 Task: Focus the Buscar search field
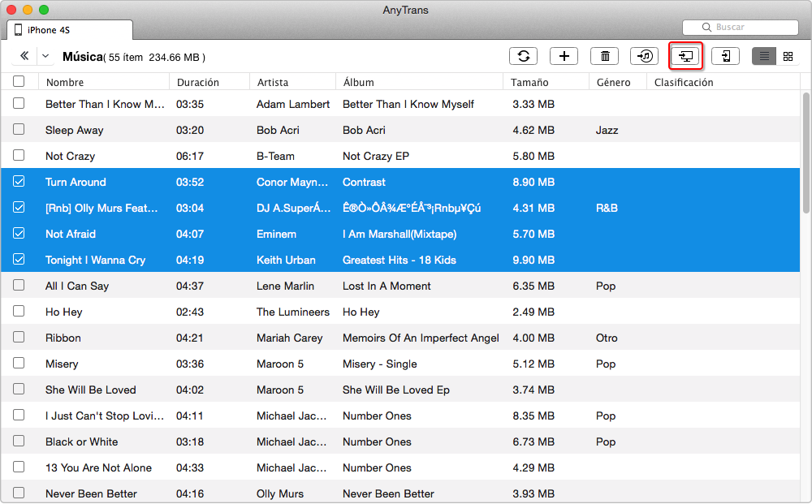click(x=741, y=27)
